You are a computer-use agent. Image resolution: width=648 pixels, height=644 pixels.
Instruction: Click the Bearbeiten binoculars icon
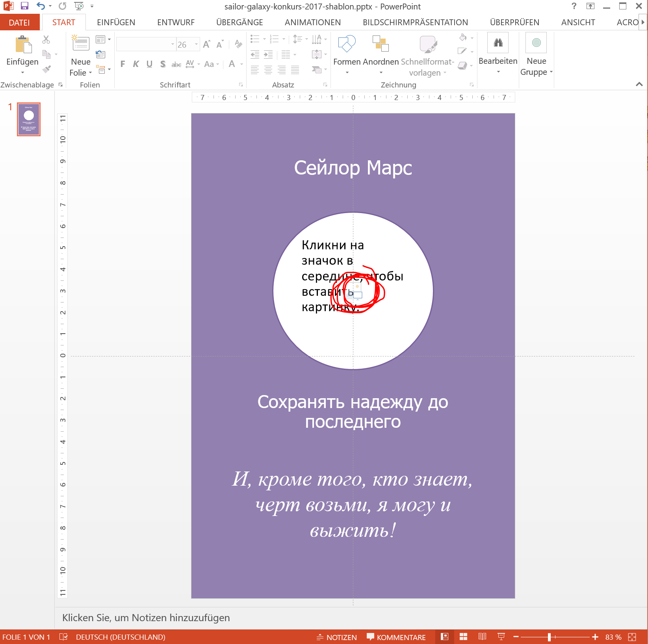tap(498, 43)
